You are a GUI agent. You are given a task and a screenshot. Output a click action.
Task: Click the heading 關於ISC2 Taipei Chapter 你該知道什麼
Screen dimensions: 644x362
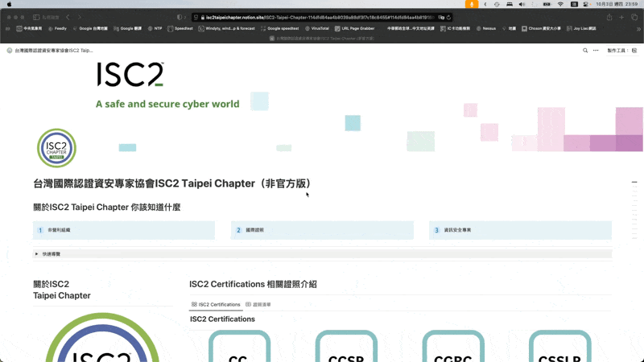pos(107,208)
